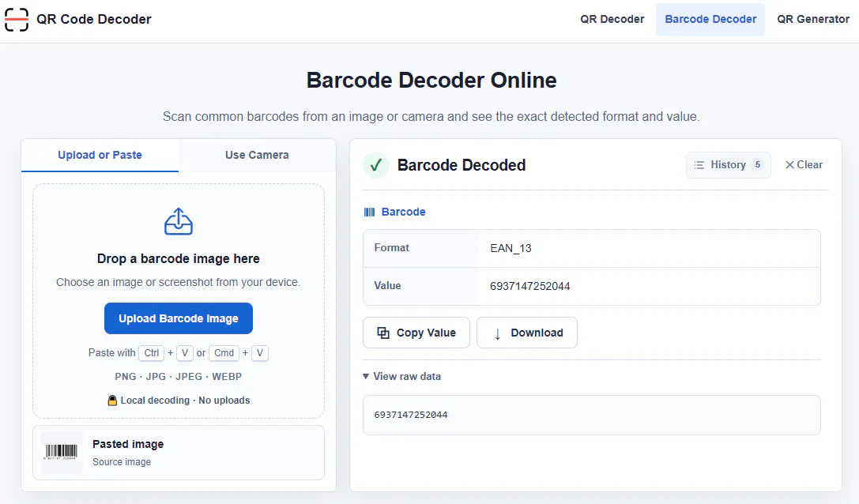Click the PNG · JPG · JPEG · WEBP formats line
Viewport: 859px width, 504px height.
tap(179, 376)
